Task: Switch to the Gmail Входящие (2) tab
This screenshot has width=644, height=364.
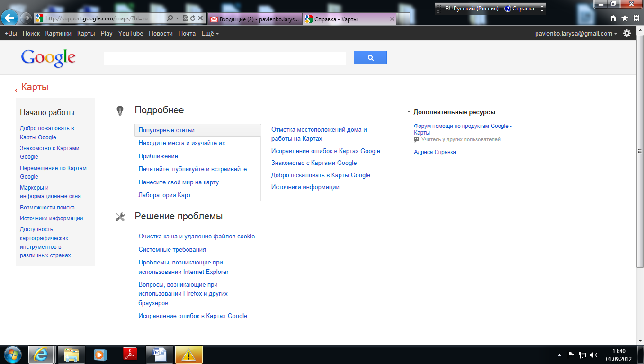Action: pyautogui.click(x=254, y=19)
